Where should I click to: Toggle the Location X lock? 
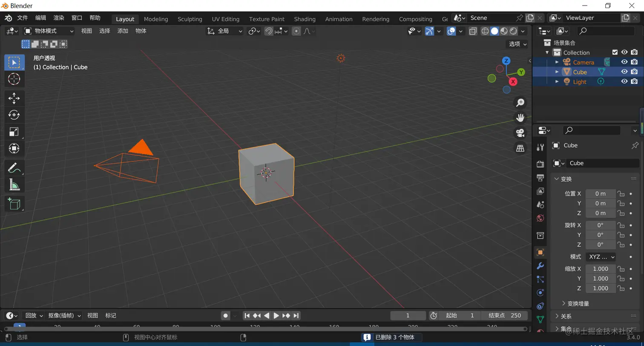(x=621, y=194)
